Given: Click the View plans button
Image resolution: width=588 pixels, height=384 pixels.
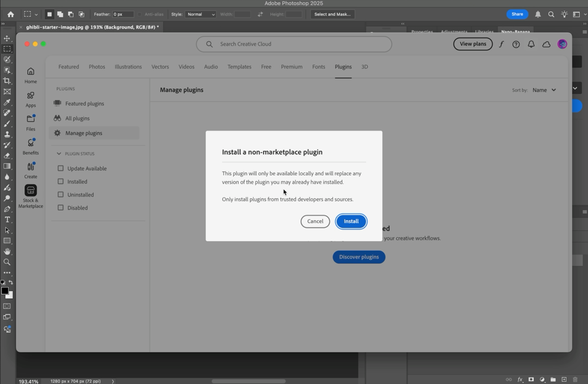Looking at the screenshot, I should coord(473,44).
